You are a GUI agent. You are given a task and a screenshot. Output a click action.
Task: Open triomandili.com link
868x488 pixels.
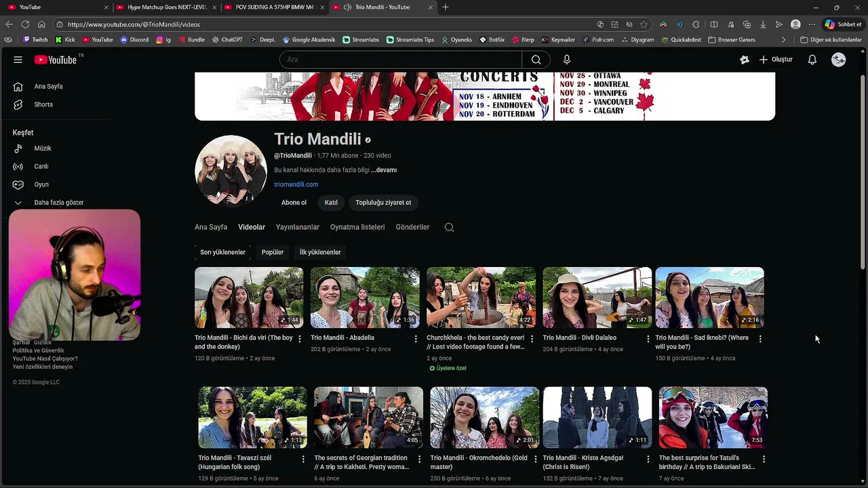click(x=296, y=184)
